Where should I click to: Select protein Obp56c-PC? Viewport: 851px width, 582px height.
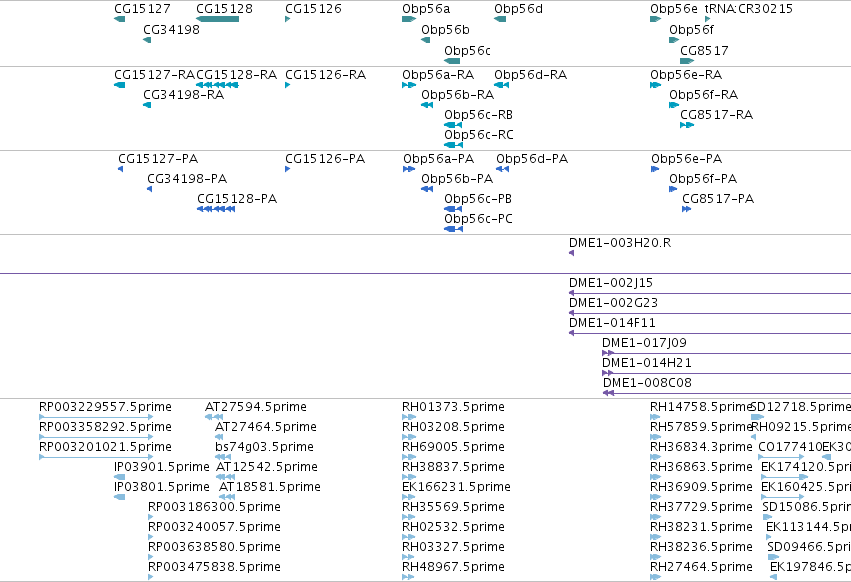(x=478, y=219)
